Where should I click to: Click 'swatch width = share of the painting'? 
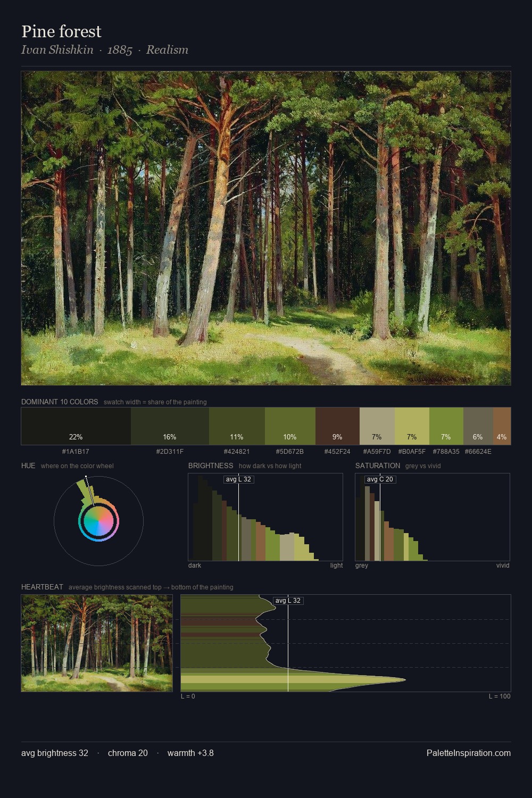tap(155, 402)
